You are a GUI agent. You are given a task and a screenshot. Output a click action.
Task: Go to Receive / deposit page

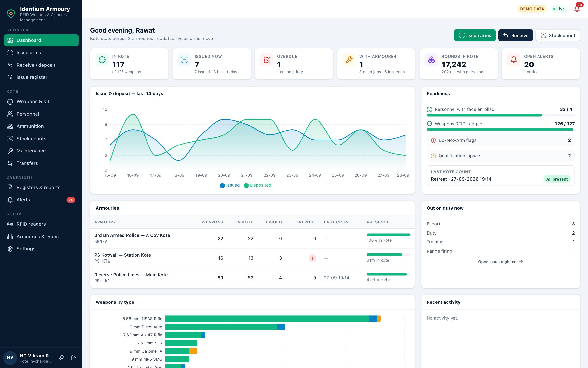[41, 65]
